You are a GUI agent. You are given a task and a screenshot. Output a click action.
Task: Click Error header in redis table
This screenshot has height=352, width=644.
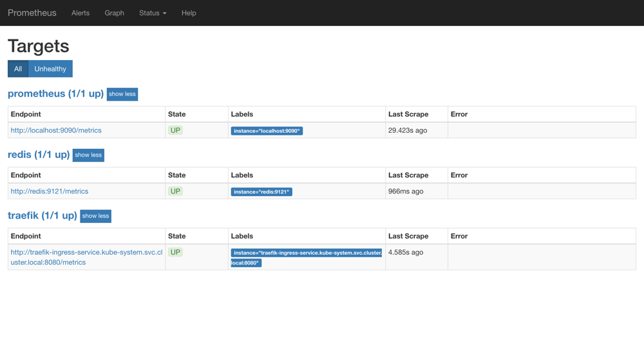pos(459,175)
